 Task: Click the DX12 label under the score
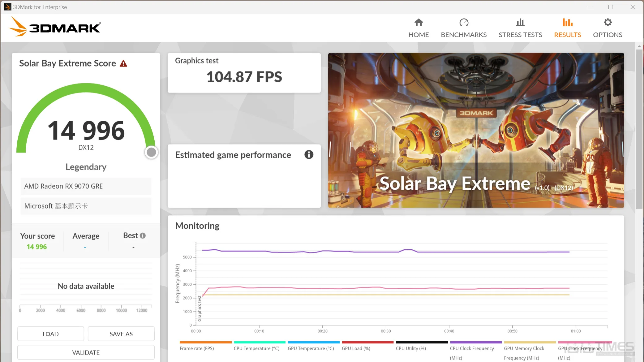86,148
